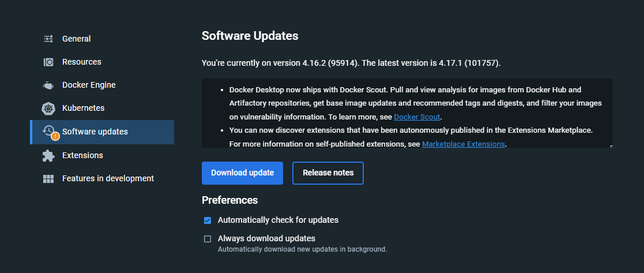
Task: Click the orange update alert badge
Action: pos(55,136)
